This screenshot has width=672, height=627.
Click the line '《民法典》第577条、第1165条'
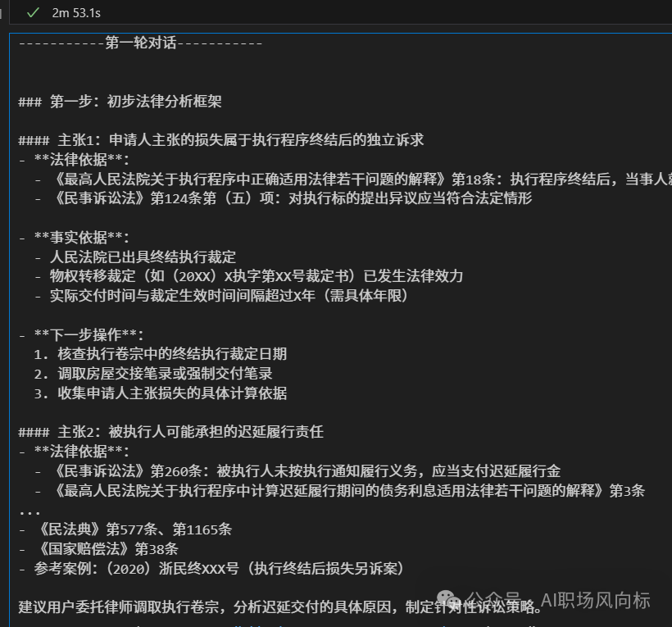125,529
